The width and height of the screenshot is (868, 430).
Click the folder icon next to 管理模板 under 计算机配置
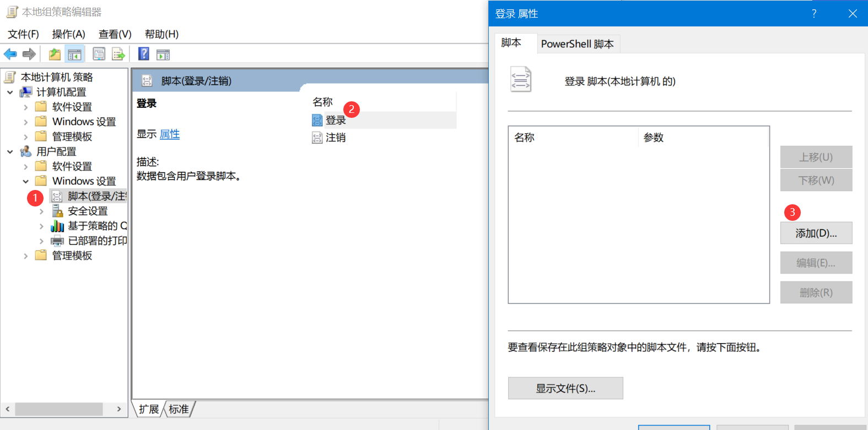(41, 136)
